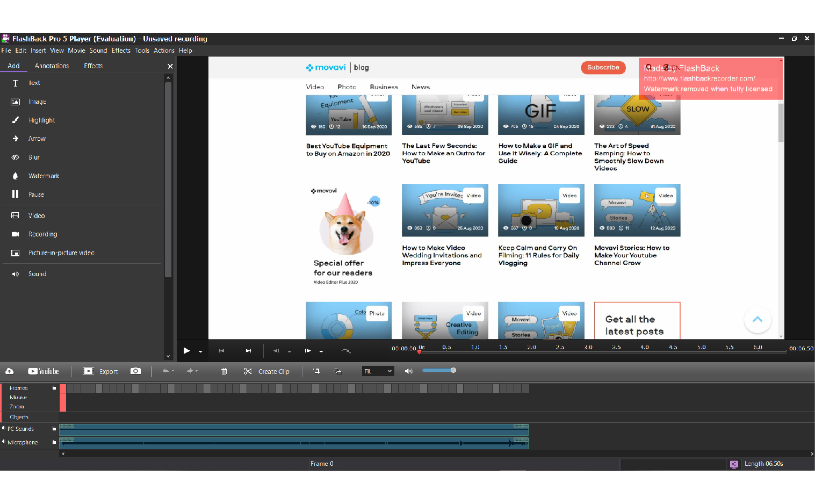Open the Effects menu
This screenshot has width=815, height=504.
121,51
